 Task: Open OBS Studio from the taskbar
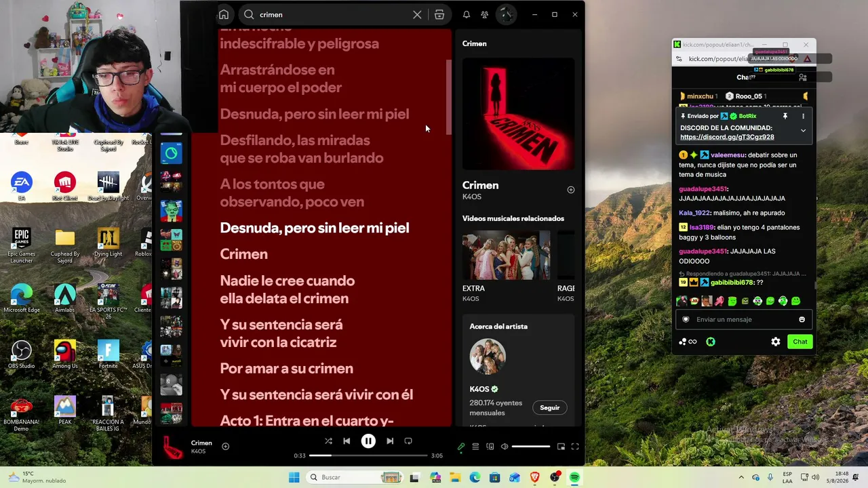click(x=555, y=477)
